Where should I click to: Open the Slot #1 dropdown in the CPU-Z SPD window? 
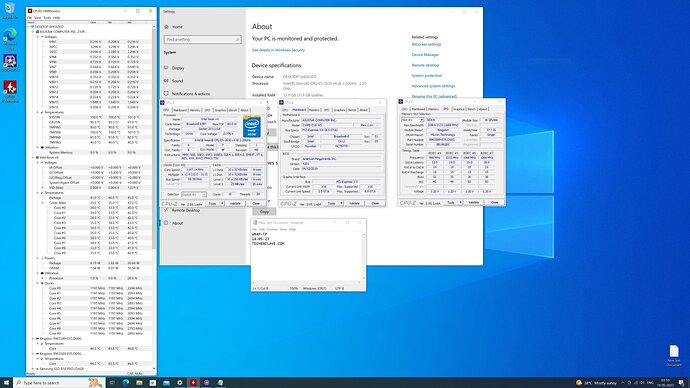click(x=412, y=120)
